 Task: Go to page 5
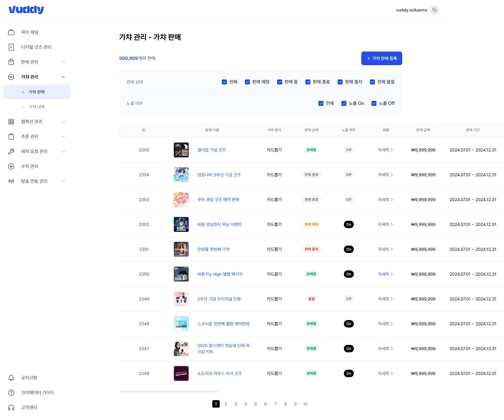pos(256,404)
